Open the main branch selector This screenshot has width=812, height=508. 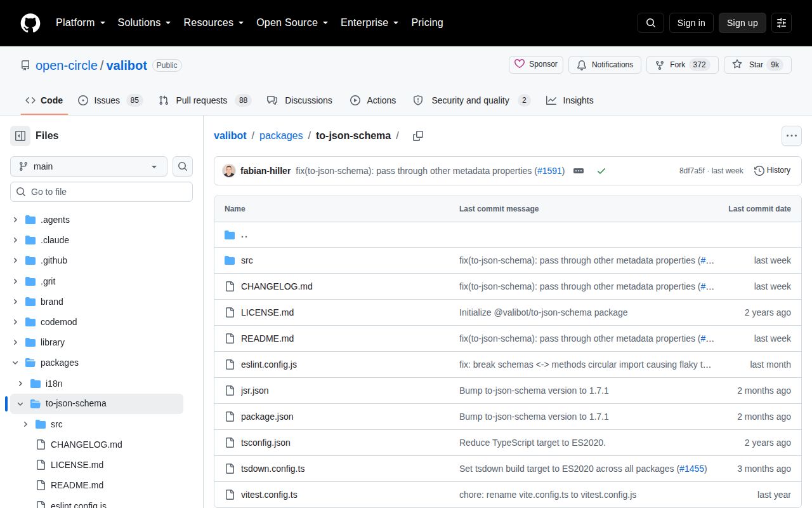coord(89,166)
